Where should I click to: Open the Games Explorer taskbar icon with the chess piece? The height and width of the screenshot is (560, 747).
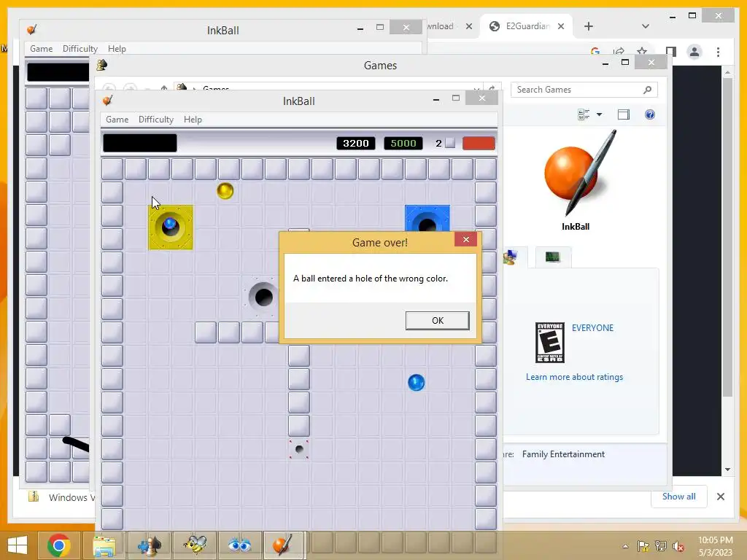click(x=149, y=545)
